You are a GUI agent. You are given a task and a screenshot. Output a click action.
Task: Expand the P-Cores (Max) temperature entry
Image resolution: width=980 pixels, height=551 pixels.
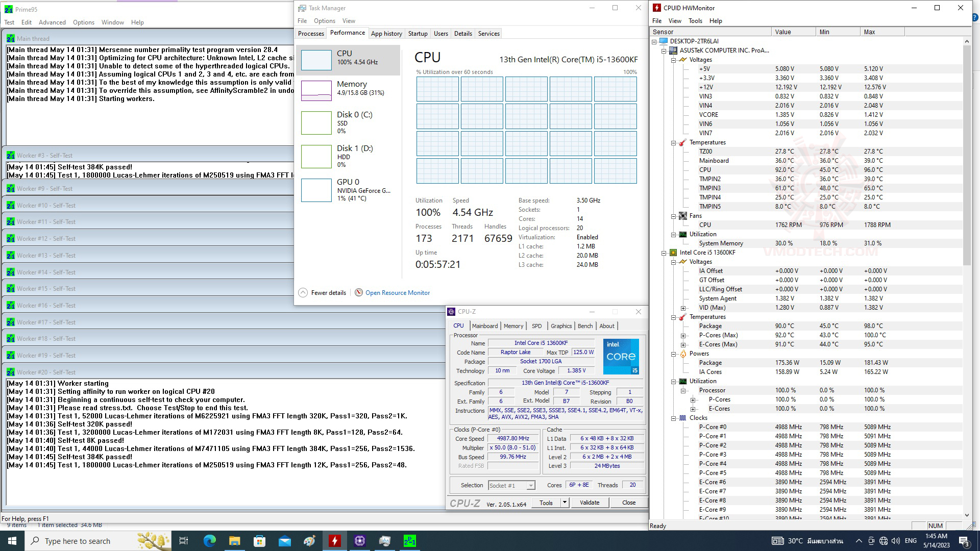(x=683, y=335)
